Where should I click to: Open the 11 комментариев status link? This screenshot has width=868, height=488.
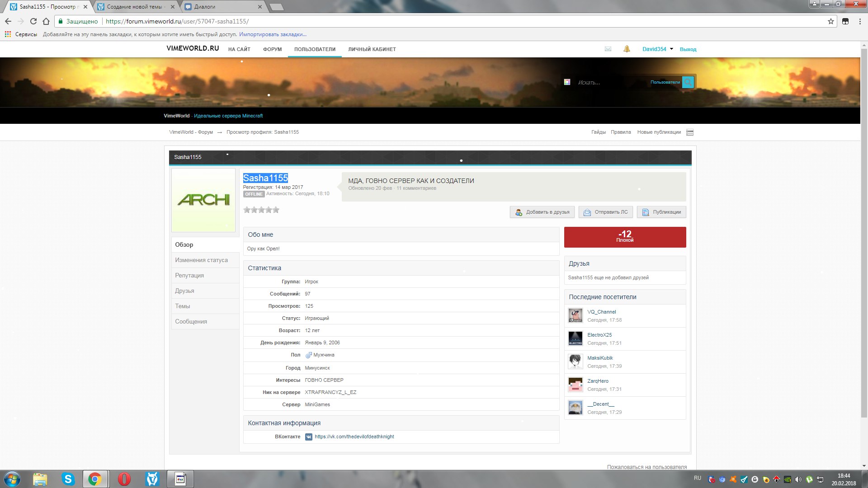(x=416, y=188)
